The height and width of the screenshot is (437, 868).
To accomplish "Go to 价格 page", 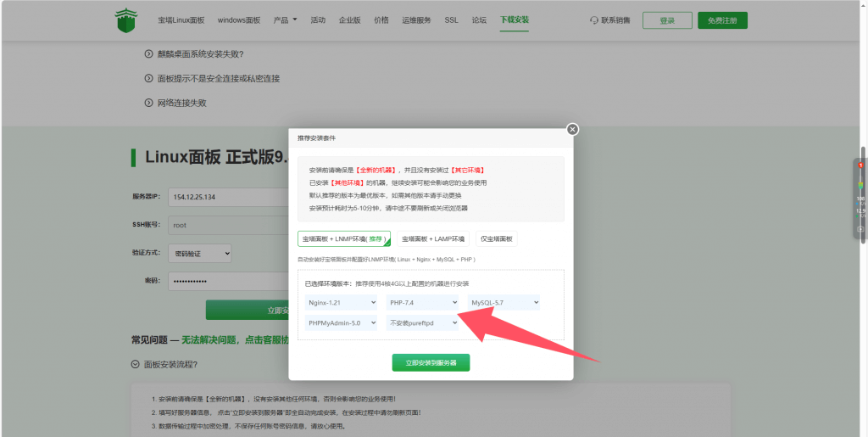I will pos(381,20).
